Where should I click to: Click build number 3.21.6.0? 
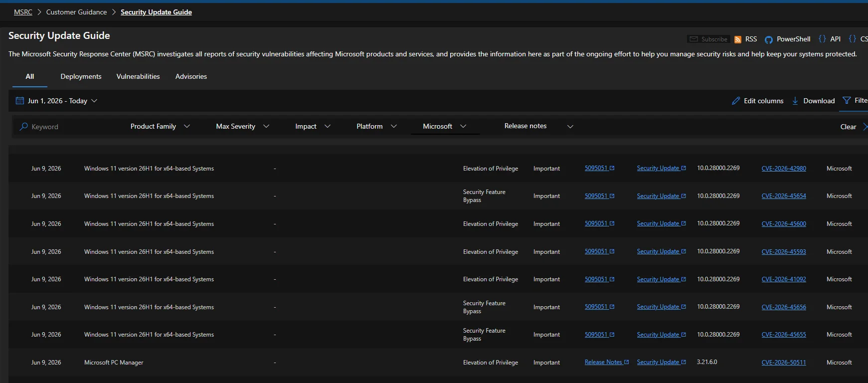pyautogui.click(x=707, y=362)
